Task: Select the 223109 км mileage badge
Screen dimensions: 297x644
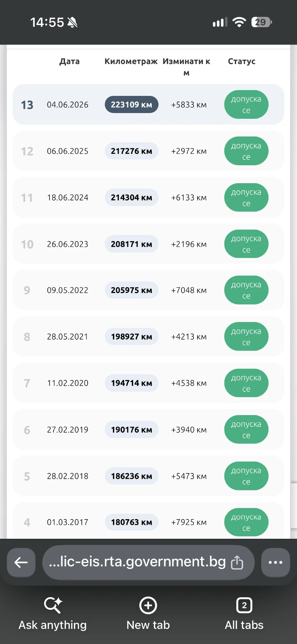Action: coord(131,104)
